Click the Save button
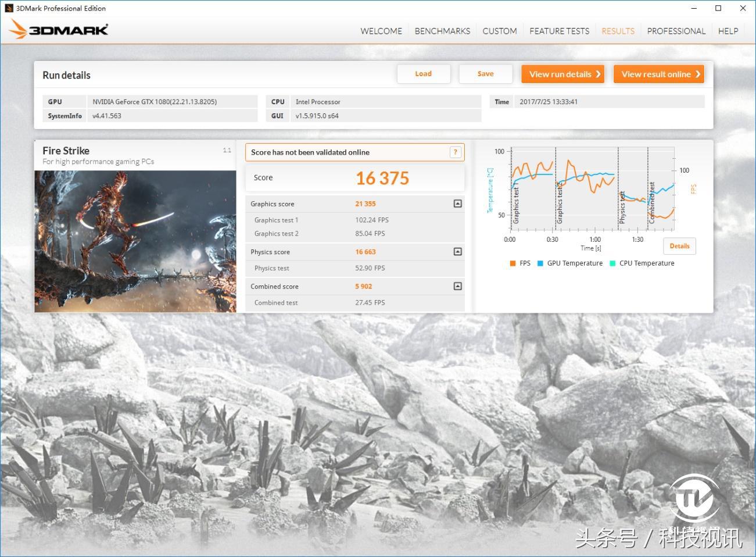 (485, 73)
